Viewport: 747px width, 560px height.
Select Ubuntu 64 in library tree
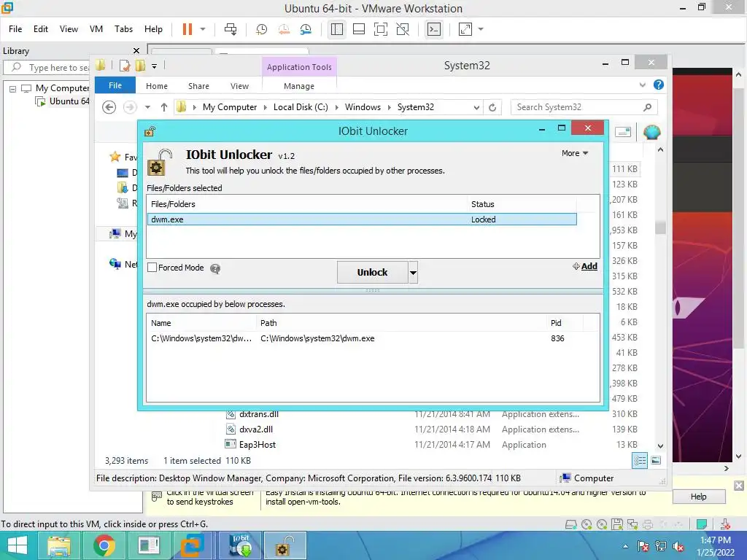point(69,101)
